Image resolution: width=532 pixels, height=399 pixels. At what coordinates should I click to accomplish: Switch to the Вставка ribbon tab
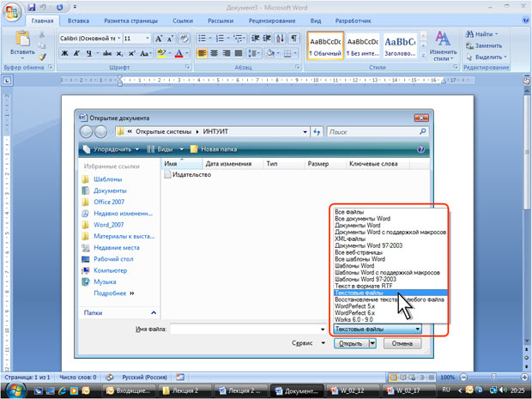click(78, 21)
